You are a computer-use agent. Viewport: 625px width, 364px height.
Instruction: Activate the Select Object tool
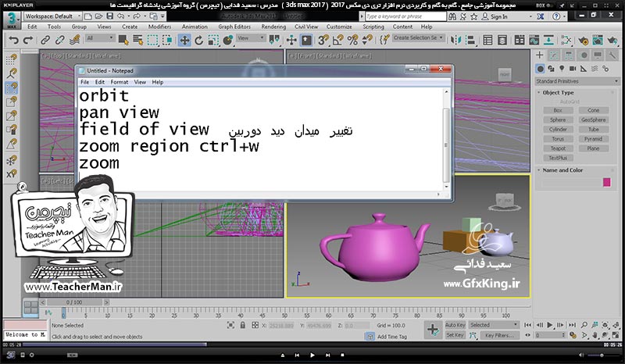coord(123,41)
